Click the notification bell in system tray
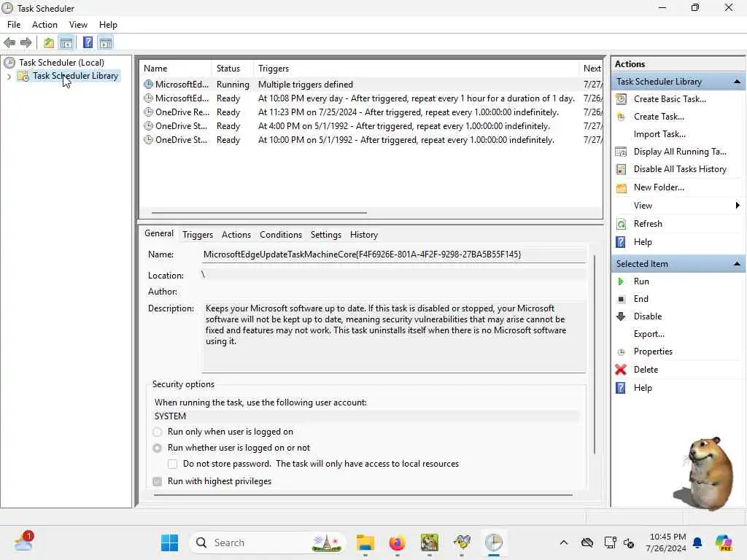 (697, 542)
